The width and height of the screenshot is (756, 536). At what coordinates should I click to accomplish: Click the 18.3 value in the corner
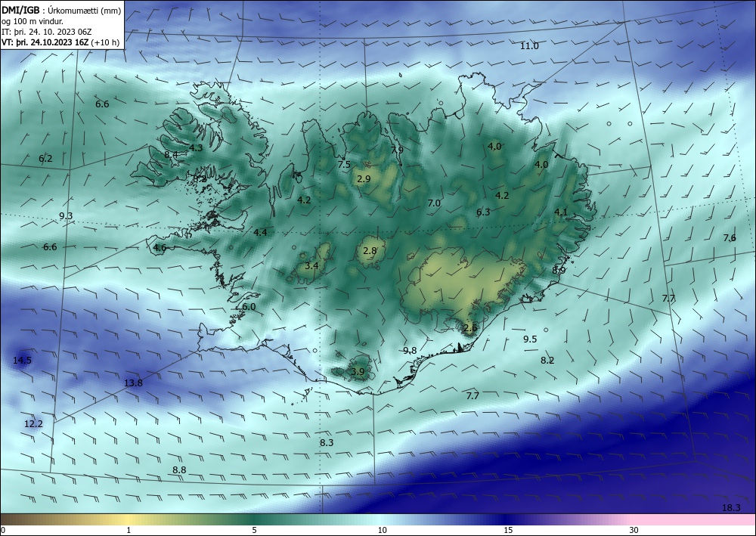tap(731, 507)
